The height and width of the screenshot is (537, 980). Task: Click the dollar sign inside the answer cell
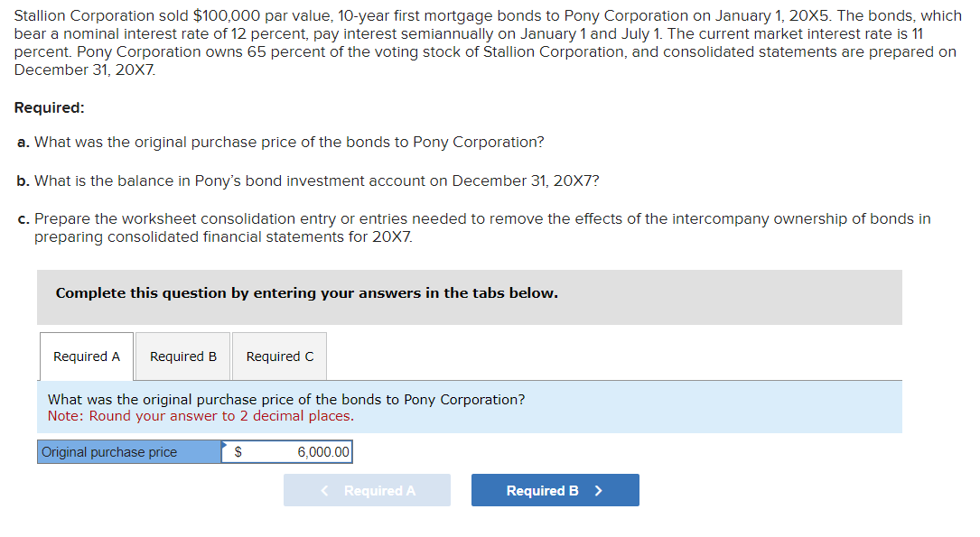(x=237, y=451)
